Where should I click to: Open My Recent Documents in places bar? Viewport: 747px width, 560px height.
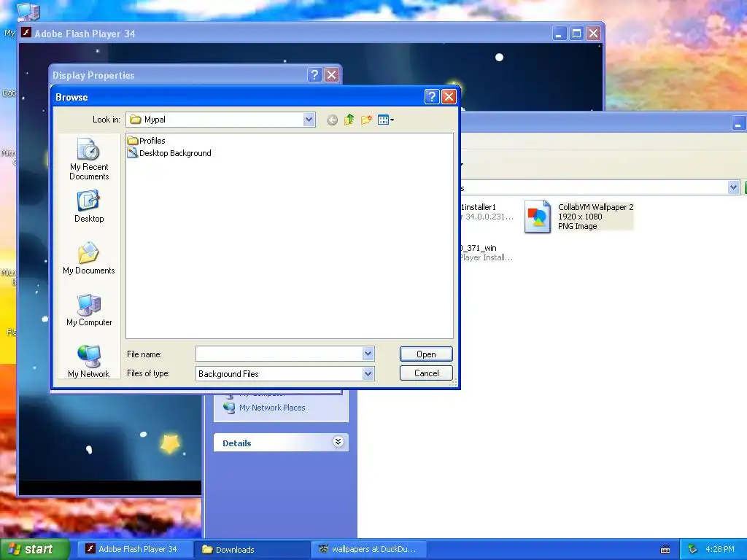(88, 159)
